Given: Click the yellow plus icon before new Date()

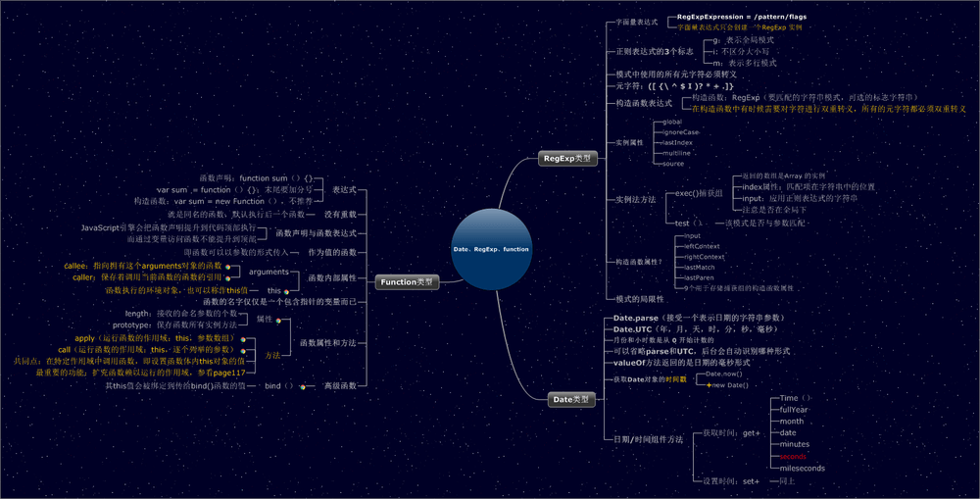Looking at the screenshot, I should point(709,385).
